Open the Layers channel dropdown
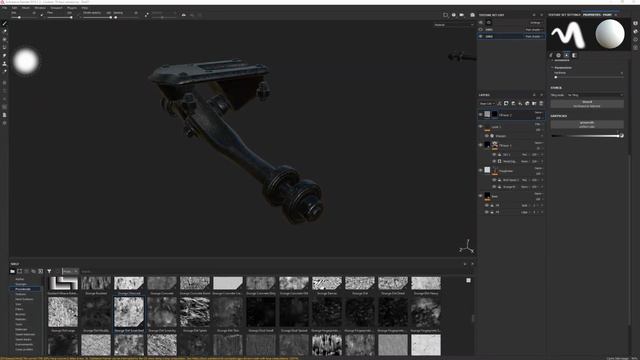640x360 pixels. (x=487, y=104)
